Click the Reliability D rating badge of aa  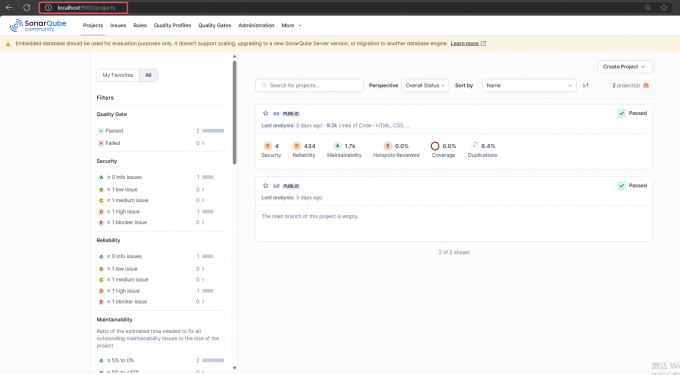tap(297, 146)
